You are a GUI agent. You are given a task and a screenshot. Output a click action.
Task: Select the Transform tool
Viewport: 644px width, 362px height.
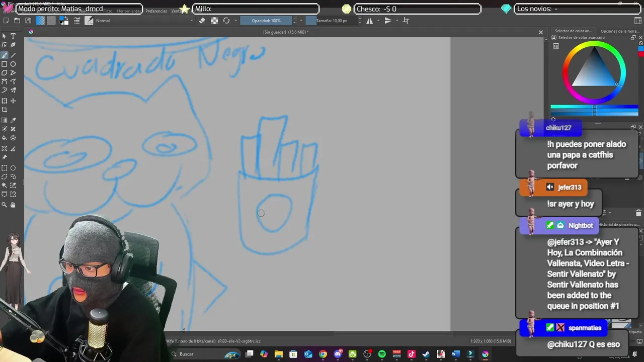click(x=5, y=101)
